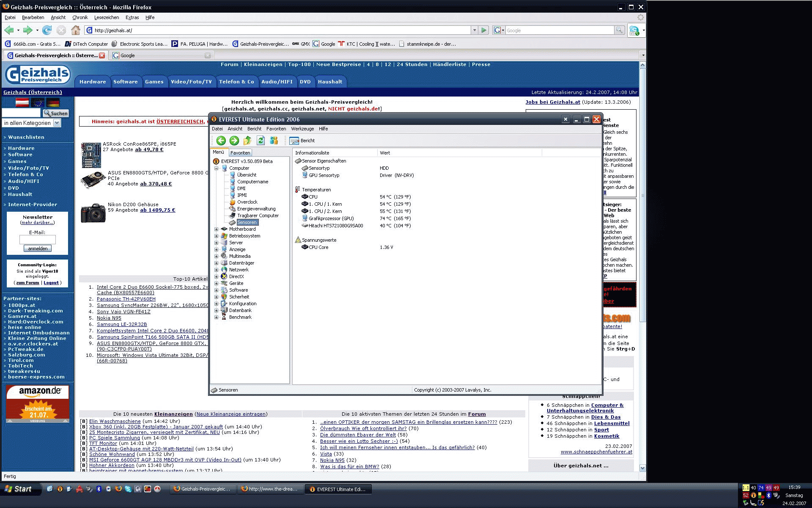Select Tragbarer Computer tree item
This screenshot has height=508, width=812.
tap(258, 215)
